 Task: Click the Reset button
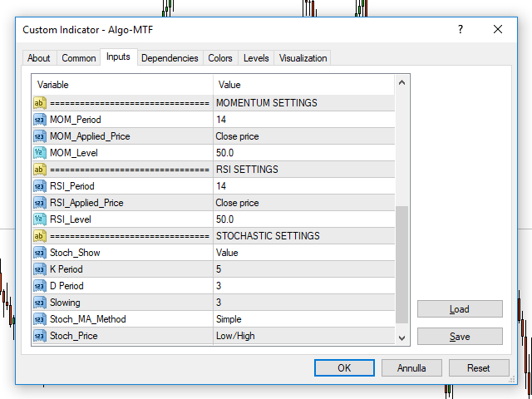[479, 367]
